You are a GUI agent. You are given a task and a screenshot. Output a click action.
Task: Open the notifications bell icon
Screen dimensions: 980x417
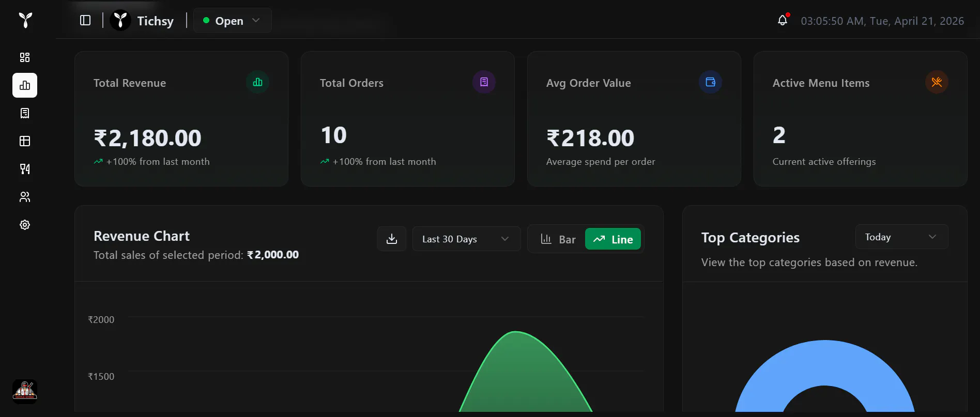coord(783,20)
